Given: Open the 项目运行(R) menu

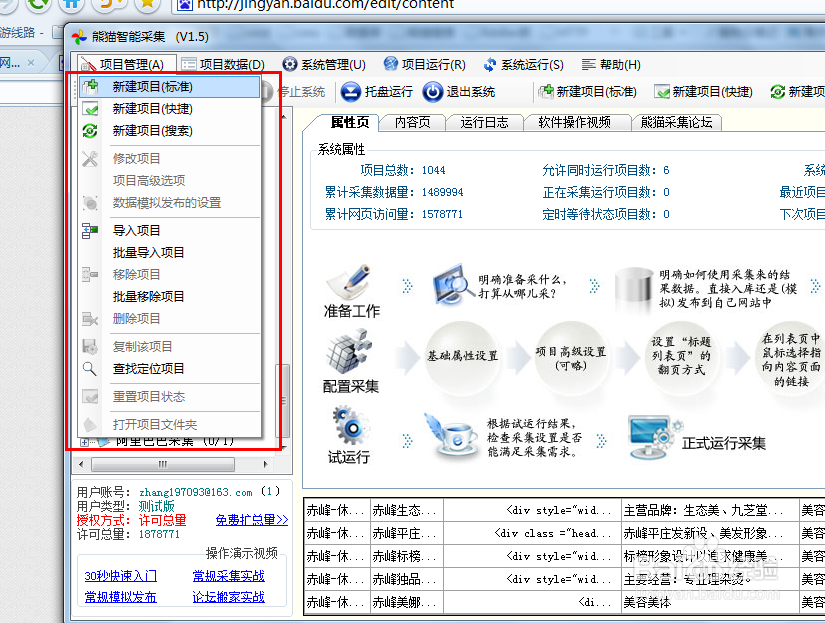Looking at the screenshot, I should 424,64.
